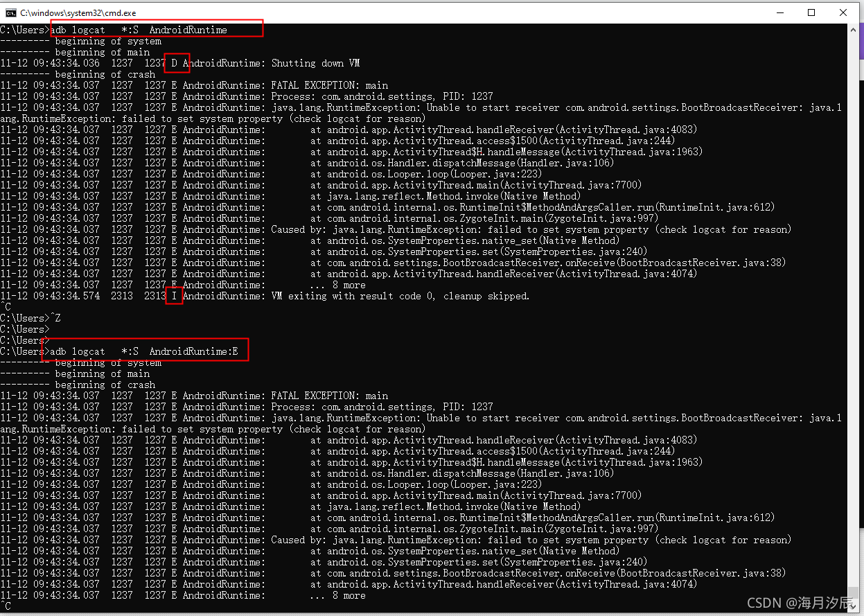Click the red-boxed 'I' log level marker
The height and width of the screenshot is (616, 864).
point(174,296)
